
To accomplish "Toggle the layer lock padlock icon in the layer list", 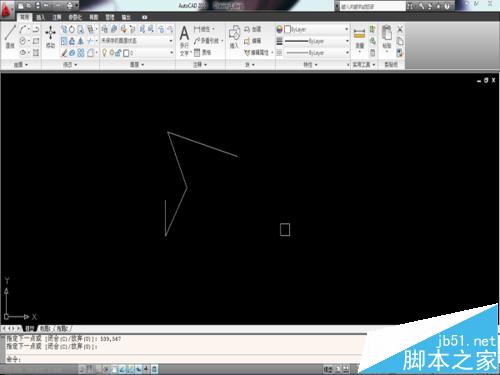I will click(119, 53).
